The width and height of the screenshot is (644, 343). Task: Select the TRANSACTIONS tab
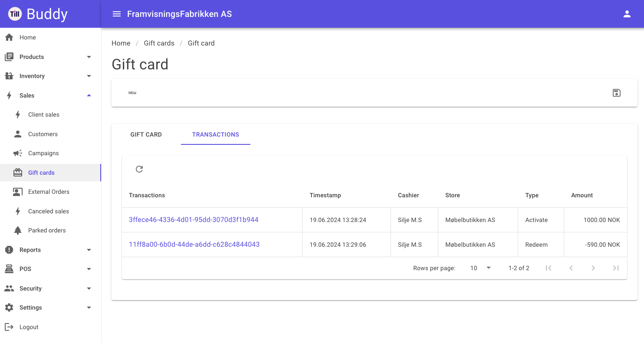(x=216, y=134)
